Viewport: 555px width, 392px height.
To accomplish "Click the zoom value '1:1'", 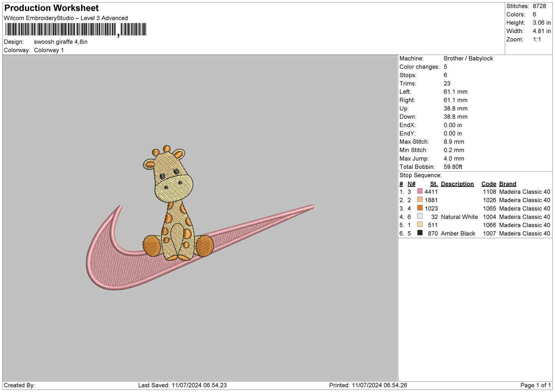I will [537, 40].
